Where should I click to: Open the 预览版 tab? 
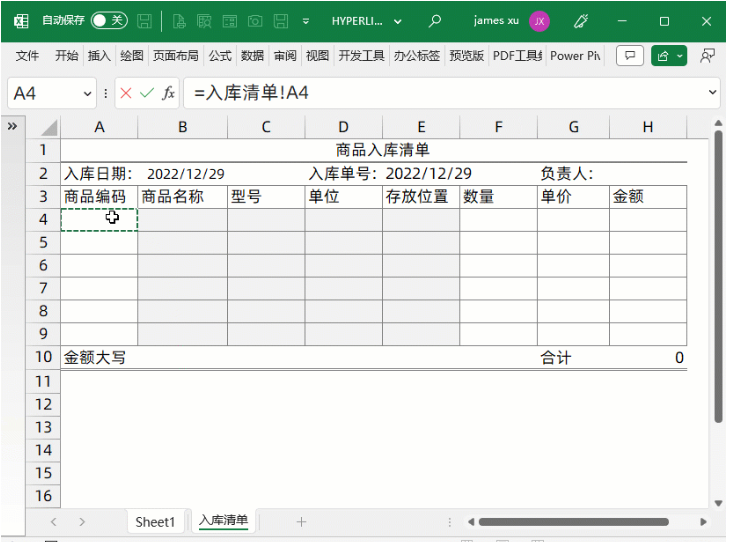[x=466, y=56]
